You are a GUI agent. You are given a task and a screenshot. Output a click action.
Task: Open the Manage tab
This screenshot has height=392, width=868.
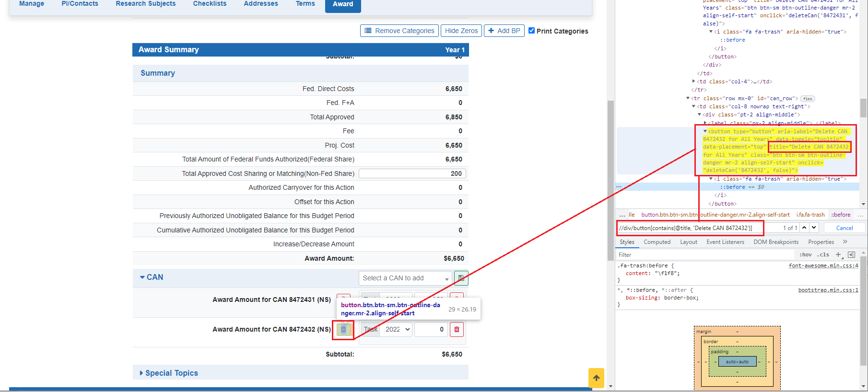[x=32, y=4]
